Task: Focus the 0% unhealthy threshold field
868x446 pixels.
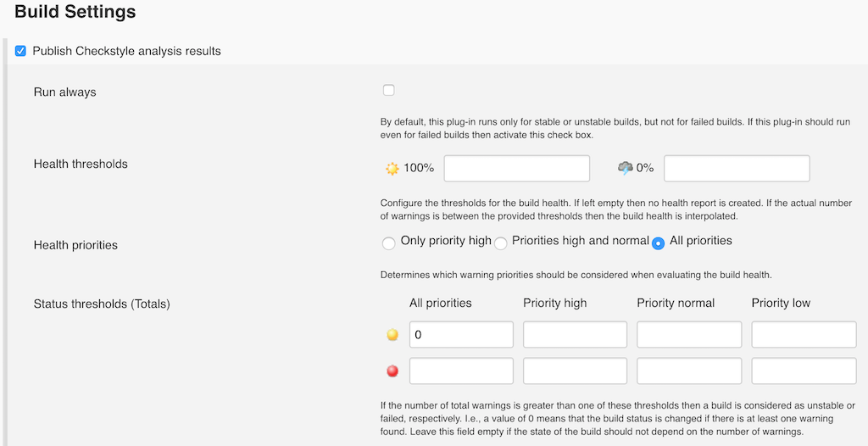Action: [737, 168]
